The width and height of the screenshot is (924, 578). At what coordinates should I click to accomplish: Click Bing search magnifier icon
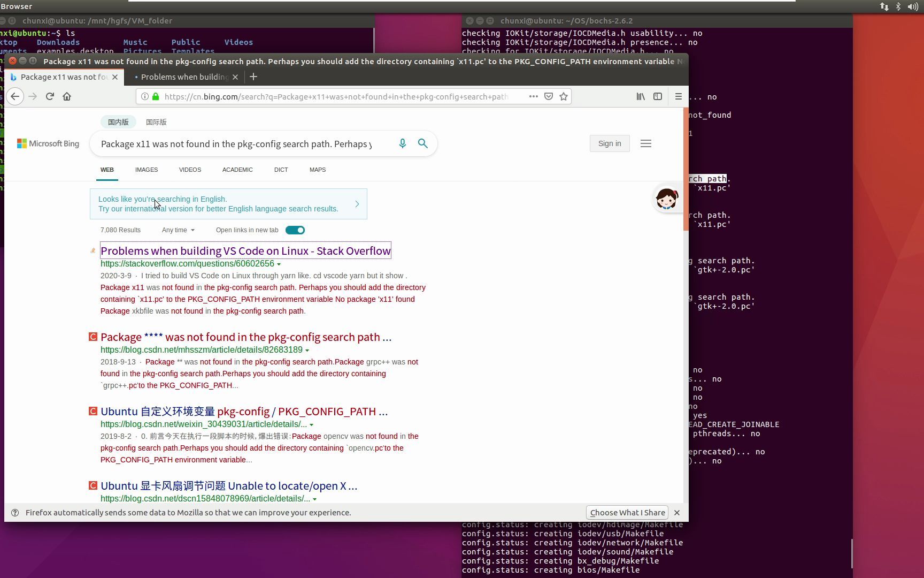click(x=423, y=143)
